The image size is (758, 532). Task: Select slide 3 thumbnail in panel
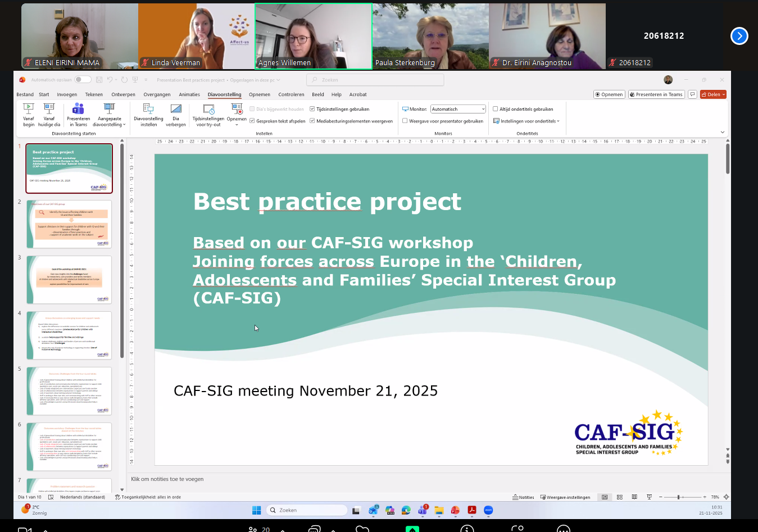(x=69, y=280)
